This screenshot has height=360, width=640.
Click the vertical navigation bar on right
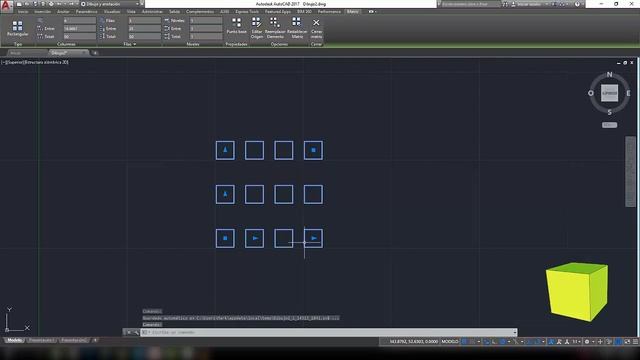pos(630,172)
